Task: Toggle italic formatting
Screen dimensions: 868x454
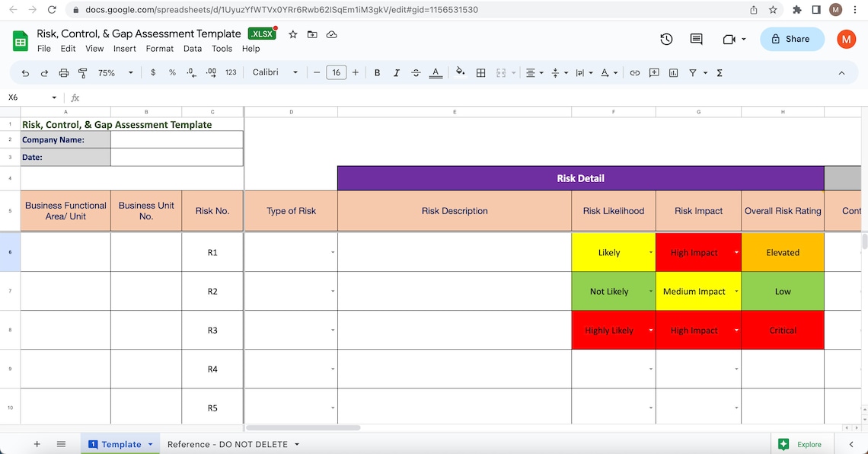Action: [397, 72]
